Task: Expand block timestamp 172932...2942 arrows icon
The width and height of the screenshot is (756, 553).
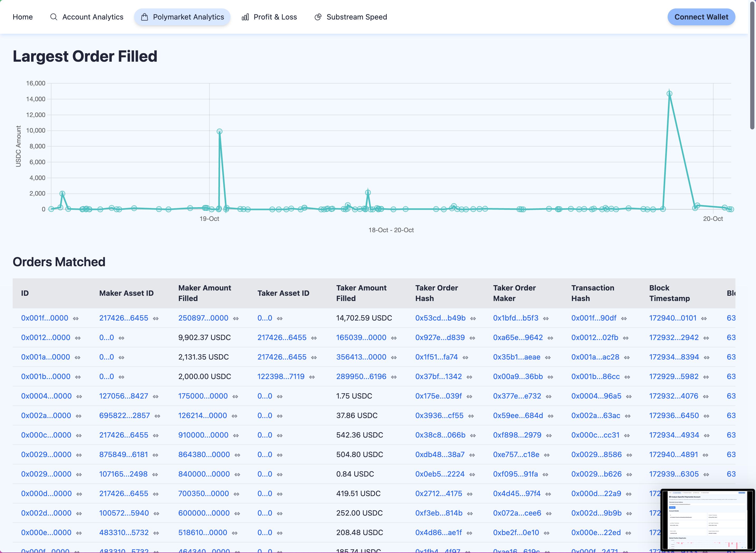Action: coord(706,338)
